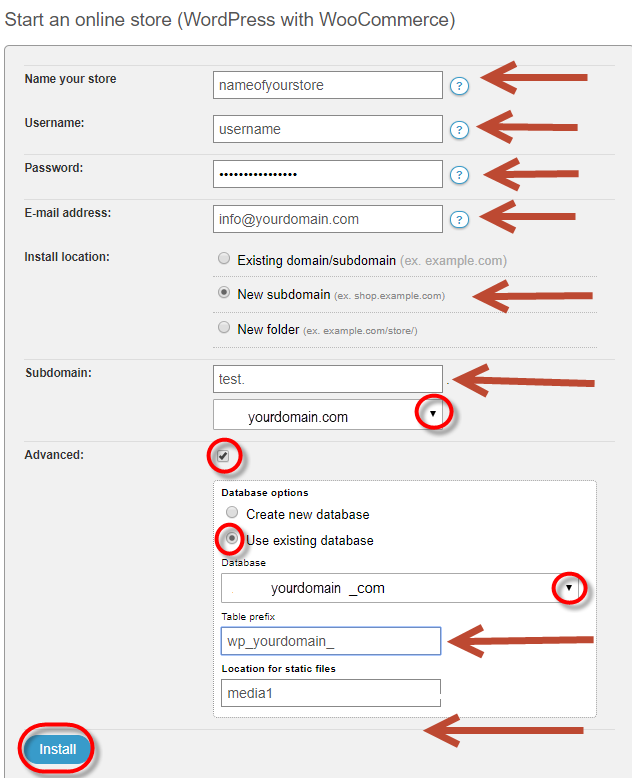Image resolution: width=632 pixels, height=778 pixels.
Task: Open help icon beside Name your store
Action: [x=459, y=86]
